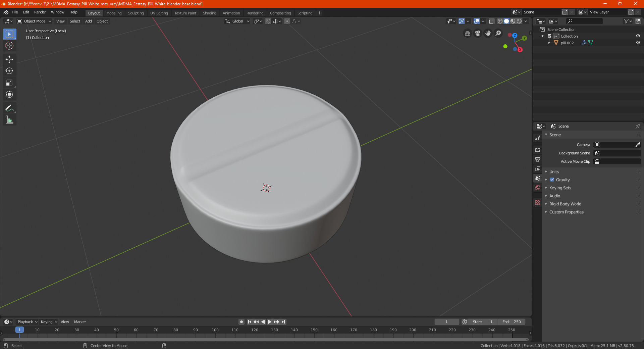644x349 pixels.
Task: Switch to orthographic/perspective view
Action: (467, 33)
